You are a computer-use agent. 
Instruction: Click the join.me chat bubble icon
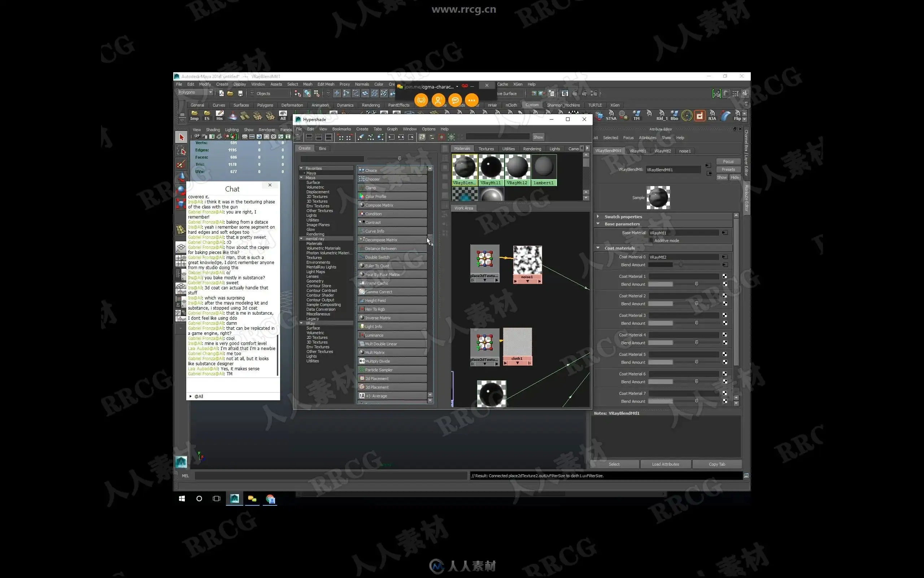pos(455,100)
